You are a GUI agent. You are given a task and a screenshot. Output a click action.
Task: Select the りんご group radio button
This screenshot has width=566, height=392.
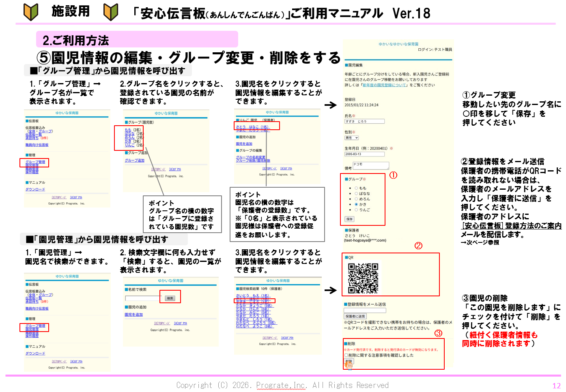[356, 210]
